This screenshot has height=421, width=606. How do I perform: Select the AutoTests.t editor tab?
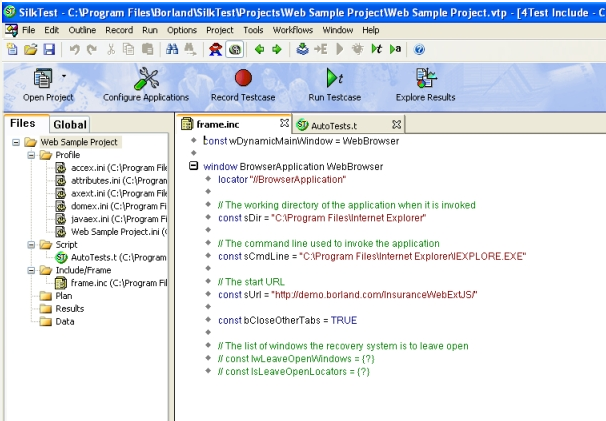point(350,125)
